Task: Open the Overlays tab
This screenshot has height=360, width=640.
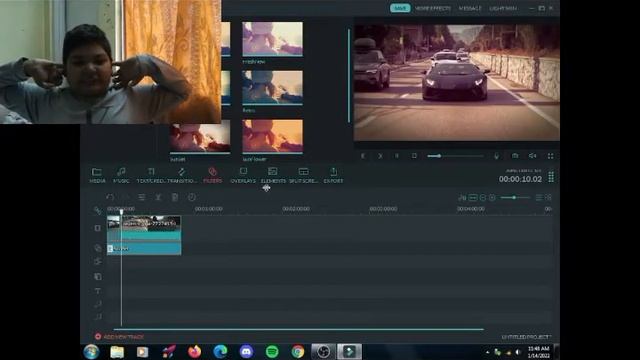Action: (243, 175)
